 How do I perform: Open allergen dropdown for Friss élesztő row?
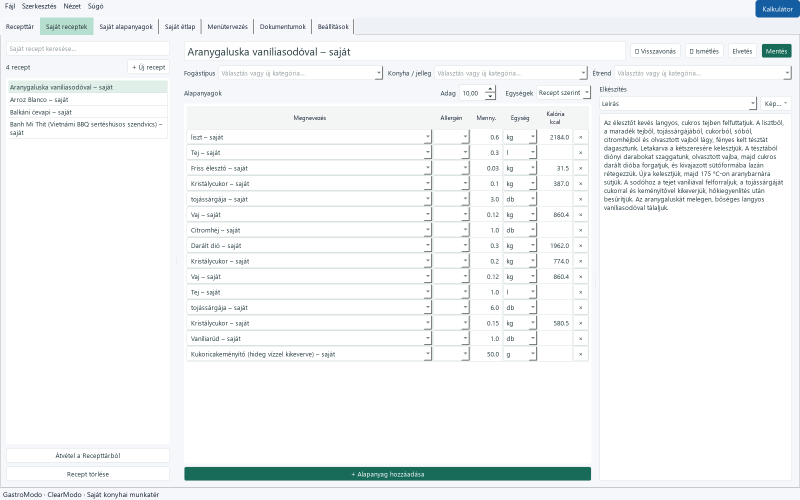465,168
